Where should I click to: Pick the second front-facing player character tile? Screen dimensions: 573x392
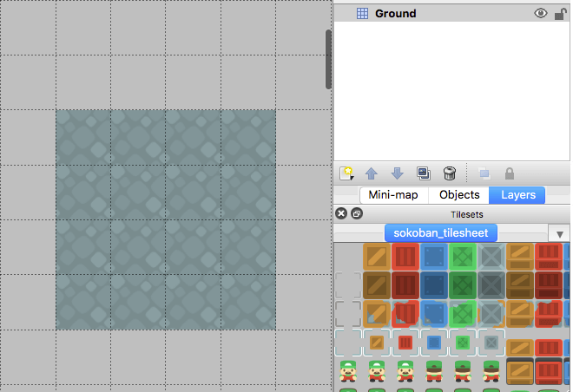click(x=377, y=371)
